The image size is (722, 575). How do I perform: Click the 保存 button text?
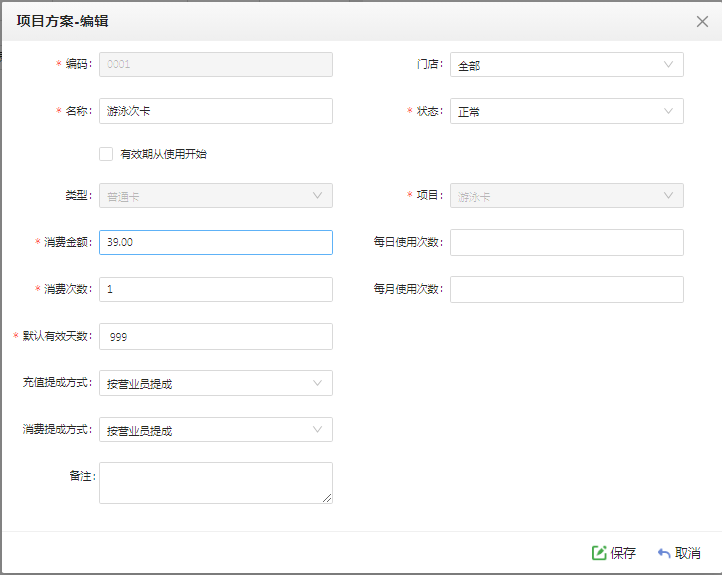click(x=623, y=553)
